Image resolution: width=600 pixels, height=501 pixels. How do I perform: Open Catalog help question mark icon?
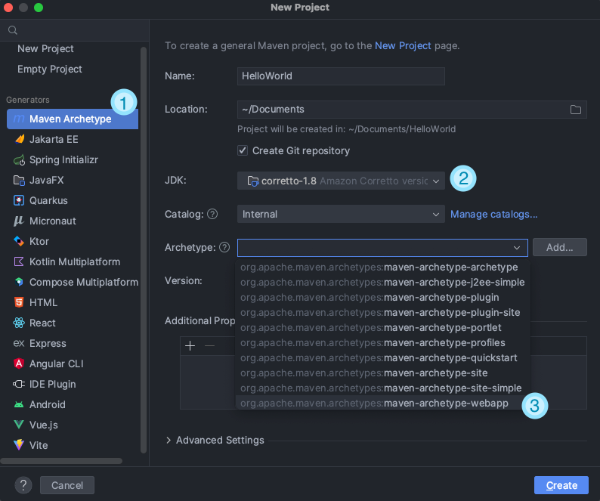[212, 214]
